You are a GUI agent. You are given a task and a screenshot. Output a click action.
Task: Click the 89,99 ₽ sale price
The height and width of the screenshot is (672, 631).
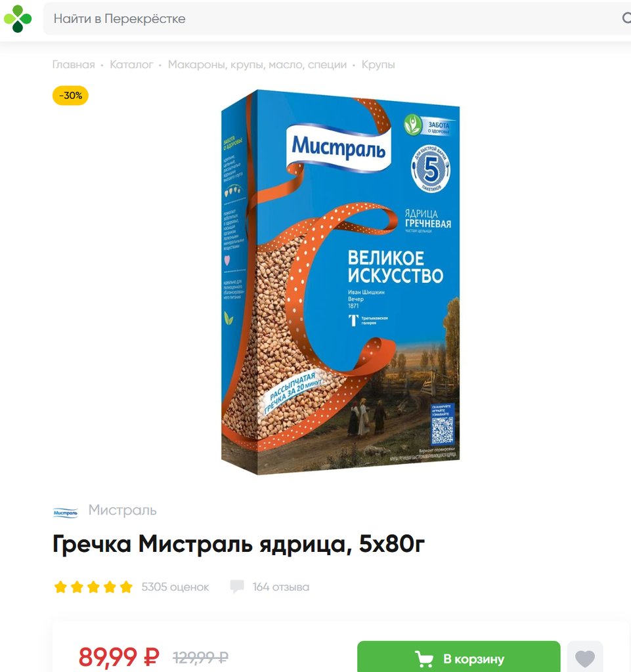119,656
